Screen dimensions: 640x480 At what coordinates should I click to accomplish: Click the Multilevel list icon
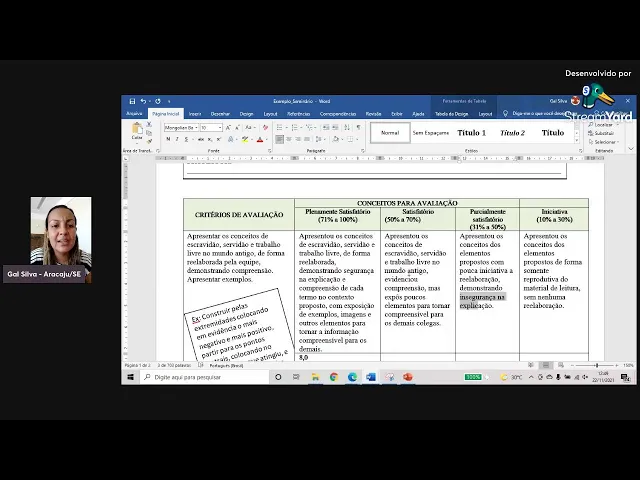309,128
